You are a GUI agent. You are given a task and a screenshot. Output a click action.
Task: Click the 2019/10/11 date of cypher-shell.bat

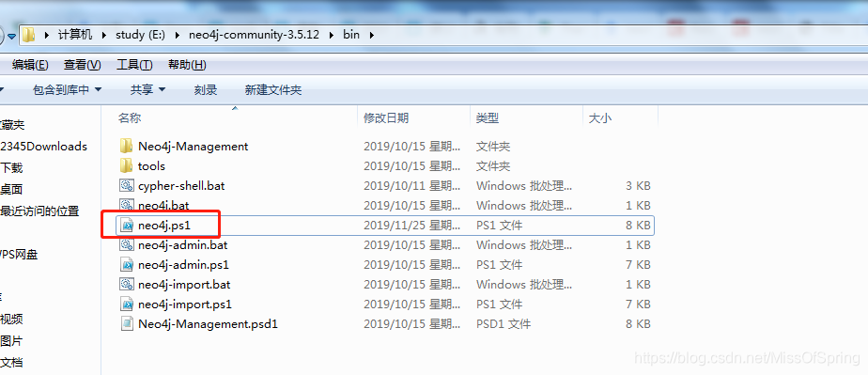(x=411, y=185)
